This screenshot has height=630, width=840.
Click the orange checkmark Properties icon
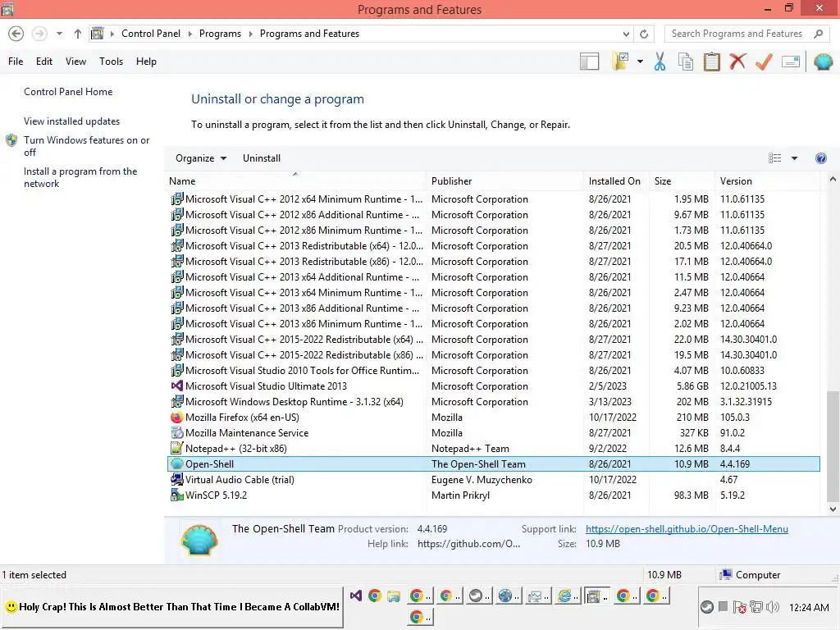pyautogui.click(x=764, y=62)
